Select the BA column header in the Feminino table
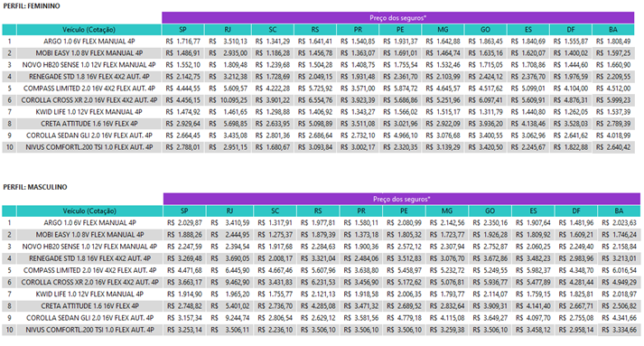 613,30
